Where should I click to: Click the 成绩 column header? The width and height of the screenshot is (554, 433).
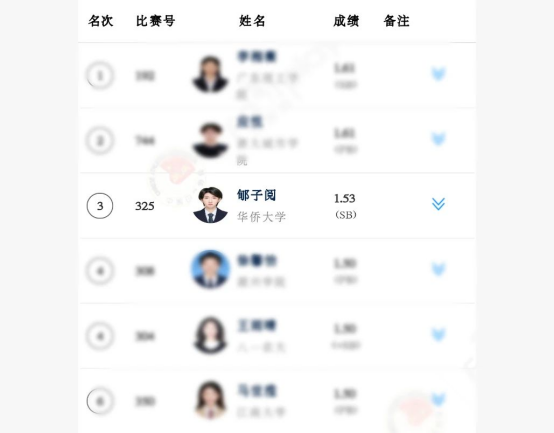point(346,21)
